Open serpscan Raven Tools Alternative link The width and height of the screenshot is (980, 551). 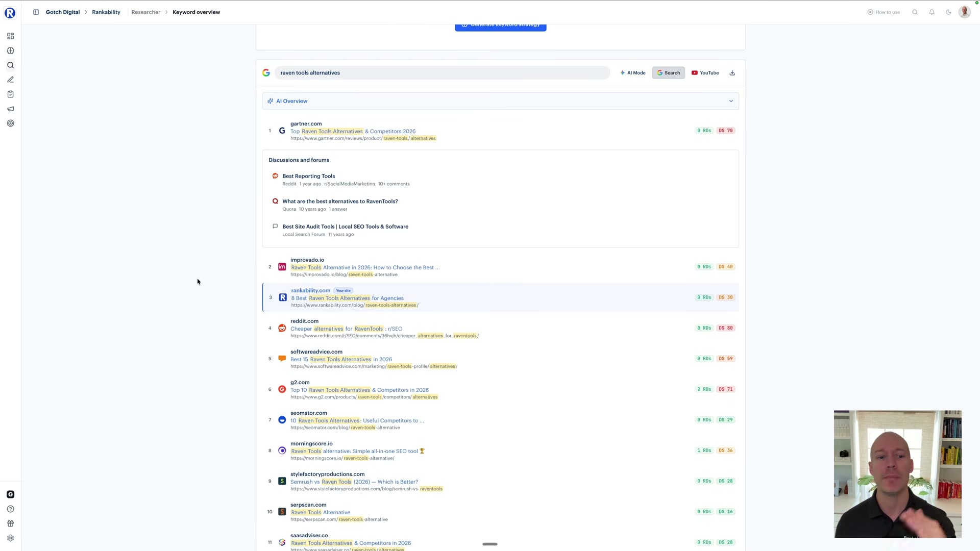(x=321, y=512)
